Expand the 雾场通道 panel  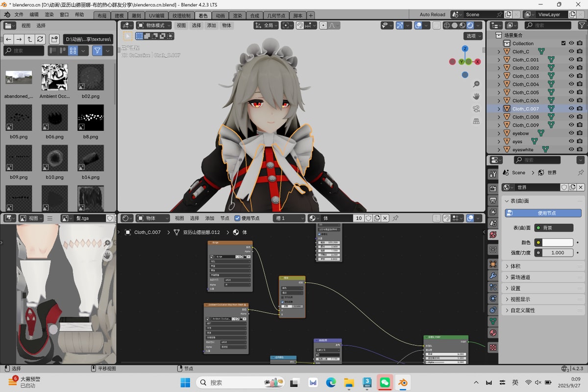543,277
